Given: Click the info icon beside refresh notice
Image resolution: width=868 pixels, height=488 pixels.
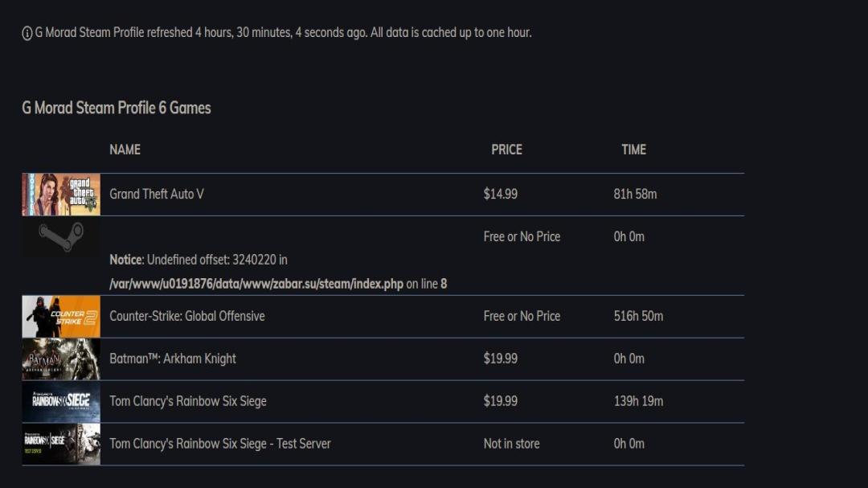Looking at the screenshot, I should pyautogui.click(x=27, y=33).
